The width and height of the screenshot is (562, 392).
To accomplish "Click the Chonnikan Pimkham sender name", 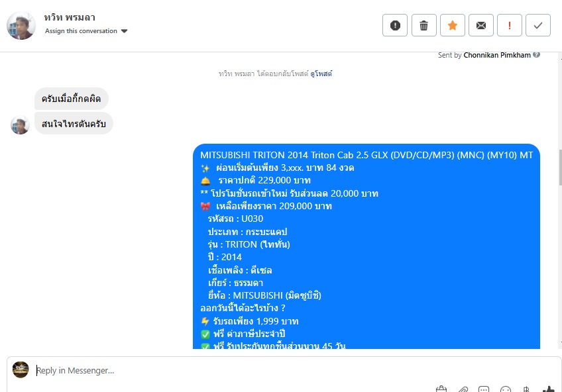I will 497,55.
